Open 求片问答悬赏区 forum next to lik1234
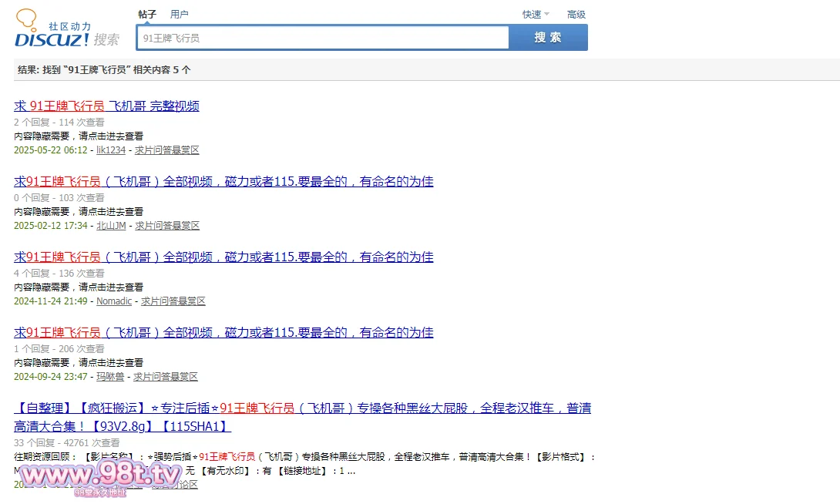This screenshot has width=840, height=504. (x=166, y=150)
